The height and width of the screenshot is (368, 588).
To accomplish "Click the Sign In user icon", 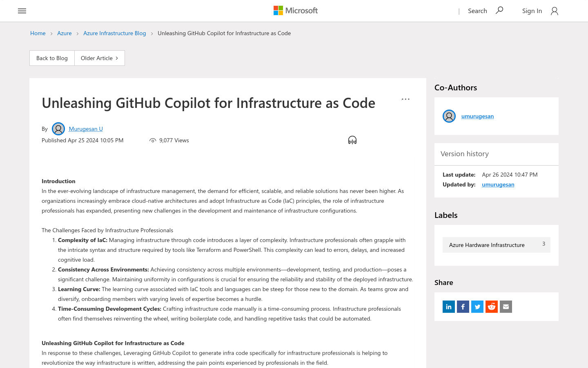I will click(x=554, y=11).
